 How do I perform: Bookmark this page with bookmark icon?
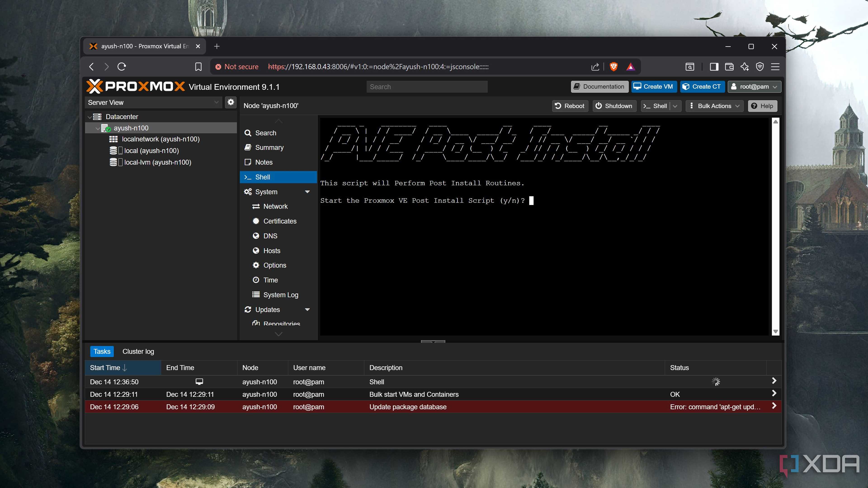[198, 67]
